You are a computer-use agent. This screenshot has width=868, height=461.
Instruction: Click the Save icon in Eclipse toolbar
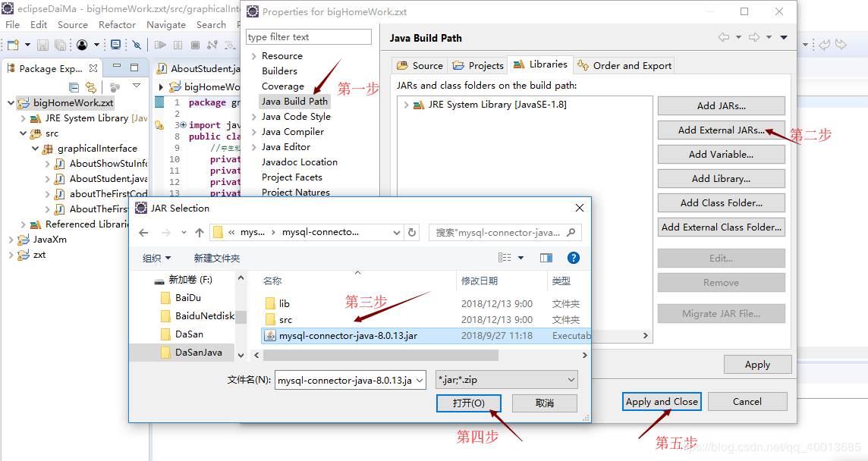tap(42, 45)
